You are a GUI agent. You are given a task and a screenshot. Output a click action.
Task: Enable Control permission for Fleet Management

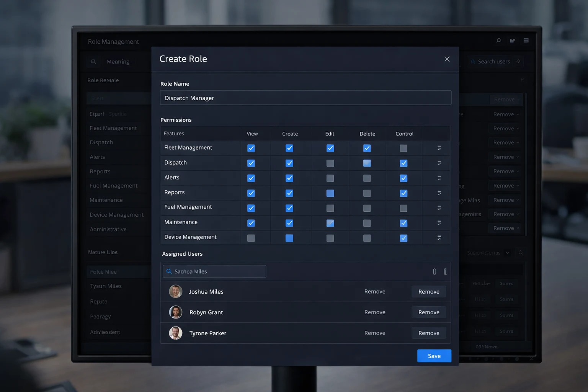click(403, 148)
